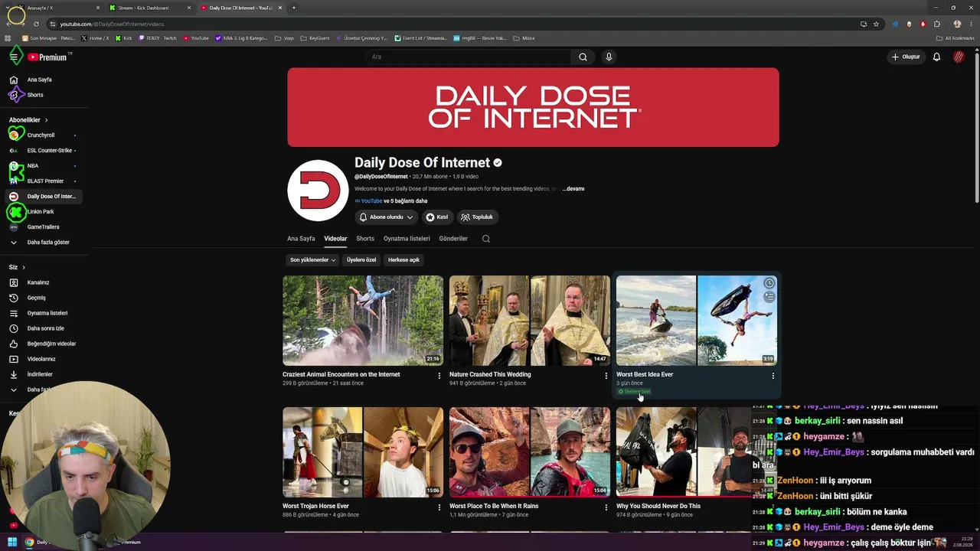This screenshot has width=980, height=551.
Task: Switch to the channel's Shorts tab
Action: coord(365,239)
